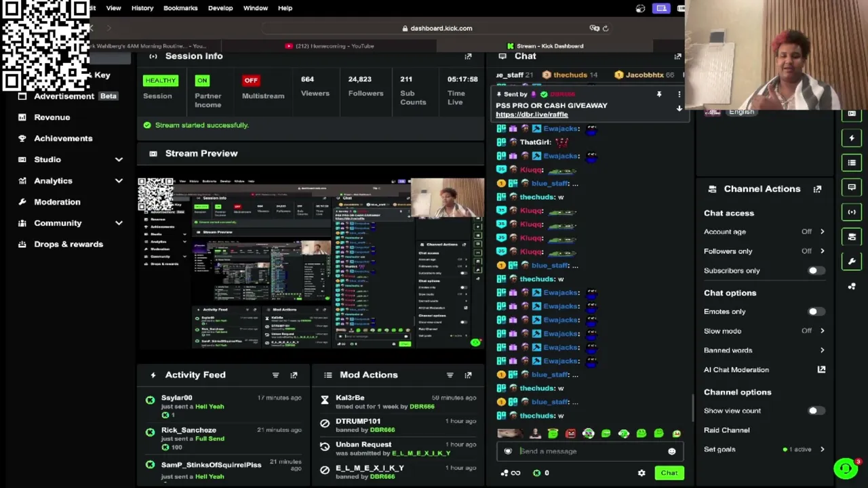Click username Kal3Be in Mod Actions
The image size is (868, 488).
350,398
